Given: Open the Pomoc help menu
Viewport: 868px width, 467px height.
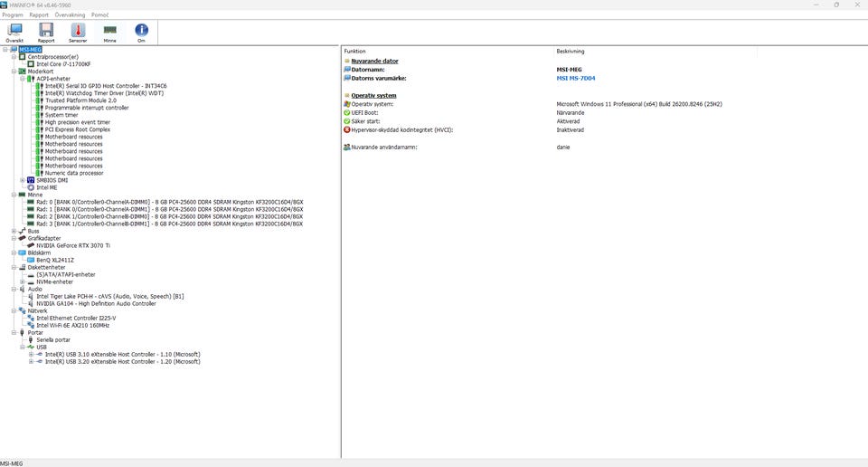Looking at the screenshot, I should click(100, 15).
